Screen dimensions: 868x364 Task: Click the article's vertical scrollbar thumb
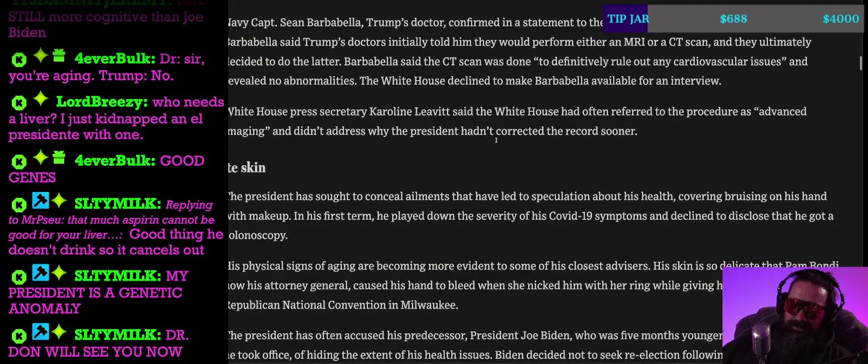click(x=861, y=63)
